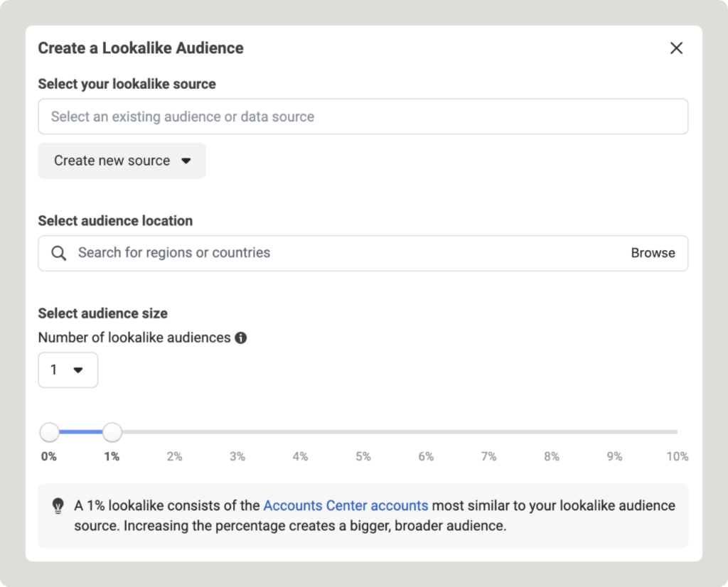Click the info icon beside Number of lookalike audiences
Screen dimensions: 728x587
pos(241,338)
